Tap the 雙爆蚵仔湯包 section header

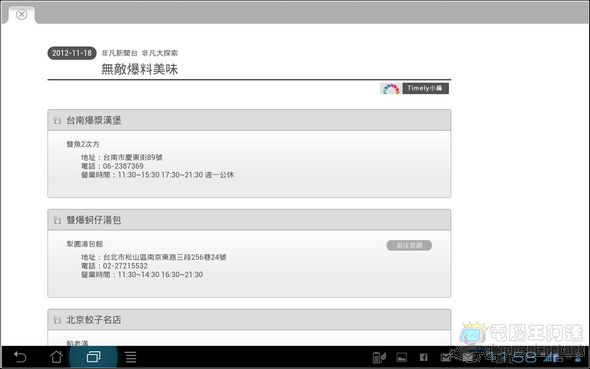point(249,220)
